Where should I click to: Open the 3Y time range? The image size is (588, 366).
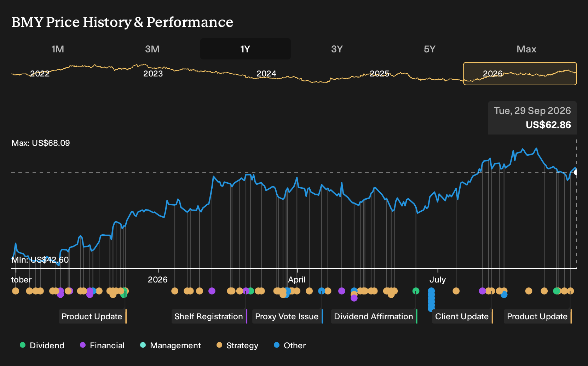[x=337, y=49]
